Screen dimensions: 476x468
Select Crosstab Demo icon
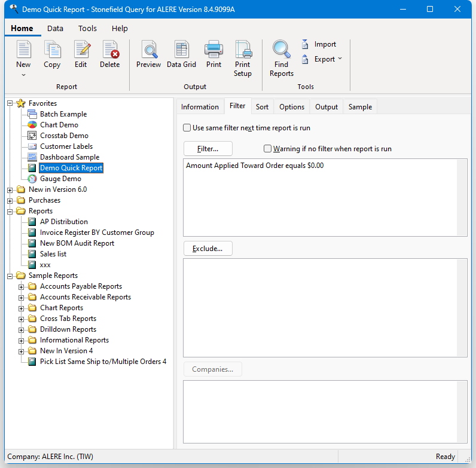[32, 135]
